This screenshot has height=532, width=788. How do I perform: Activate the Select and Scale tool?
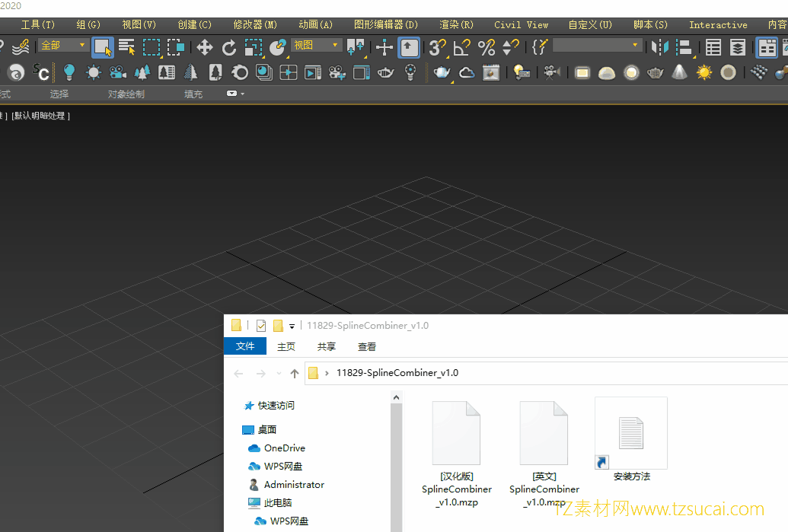(254, 47)
